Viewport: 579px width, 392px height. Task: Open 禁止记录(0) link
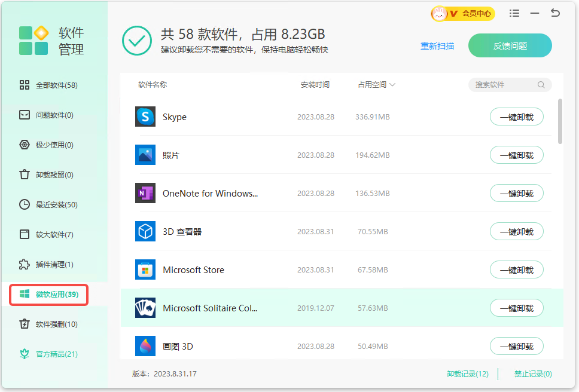[533, 374]
